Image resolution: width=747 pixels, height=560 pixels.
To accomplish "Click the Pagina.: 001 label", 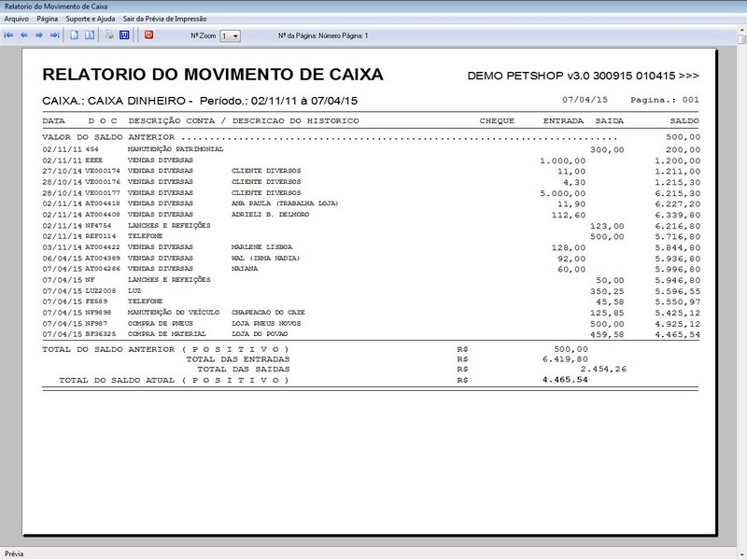I will click(665, 100).
